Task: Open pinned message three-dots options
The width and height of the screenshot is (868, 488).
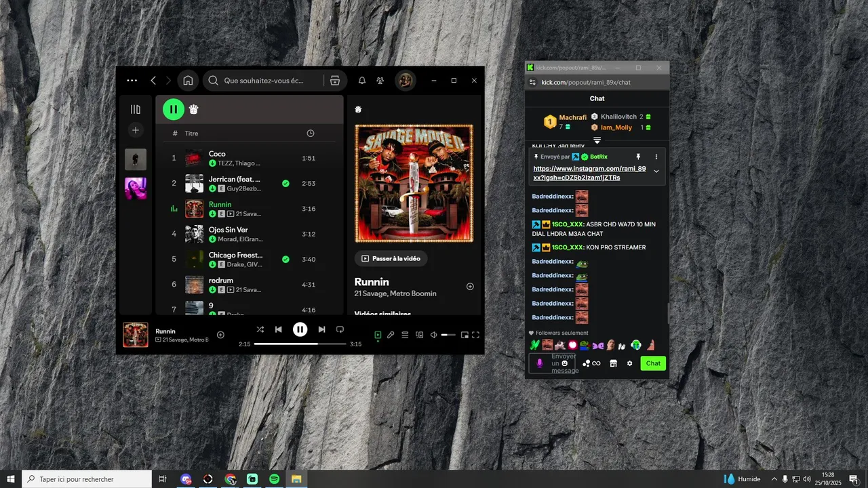Action: point(656,157)
